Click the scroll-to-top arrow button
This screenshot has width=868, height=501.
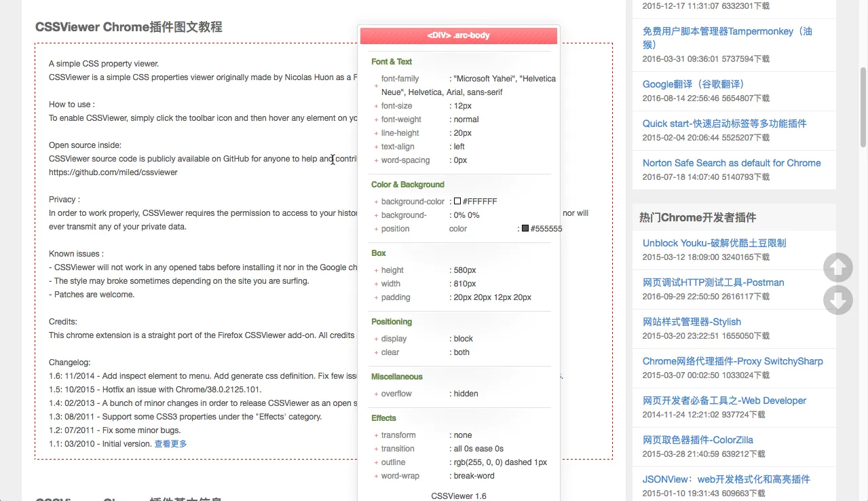pos(837,267)
